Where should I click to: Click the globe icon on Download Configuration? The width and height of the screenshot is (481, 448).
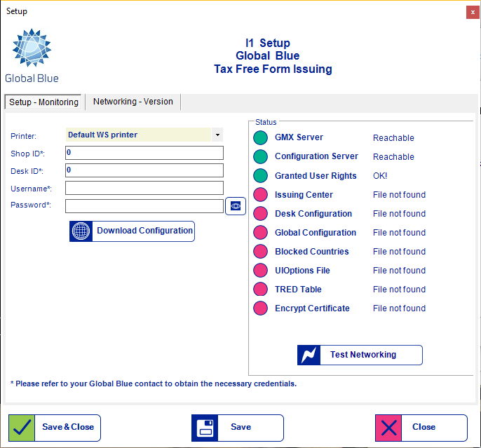tap(81, 231)
